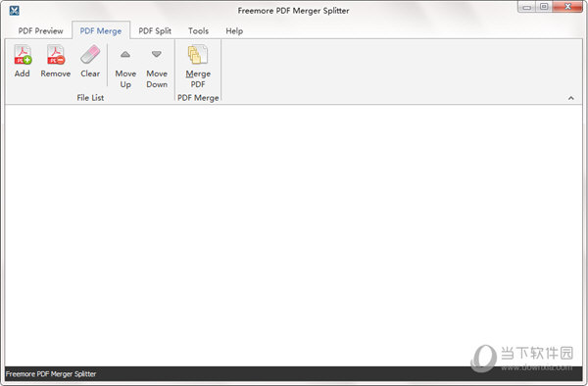Click the PDF Merge group label in the ribbon
Image resolution: width=588 pixels, height=386 pixels.
[198, 98]
